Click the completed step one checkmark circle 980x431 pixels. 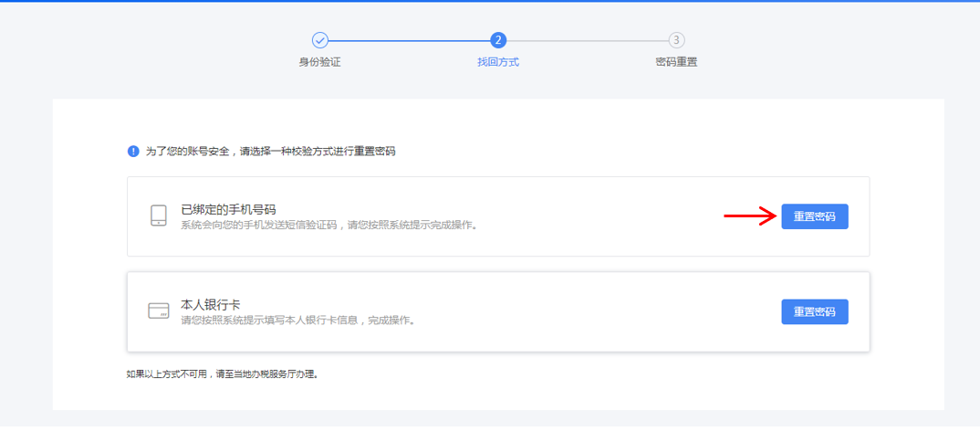319,40
